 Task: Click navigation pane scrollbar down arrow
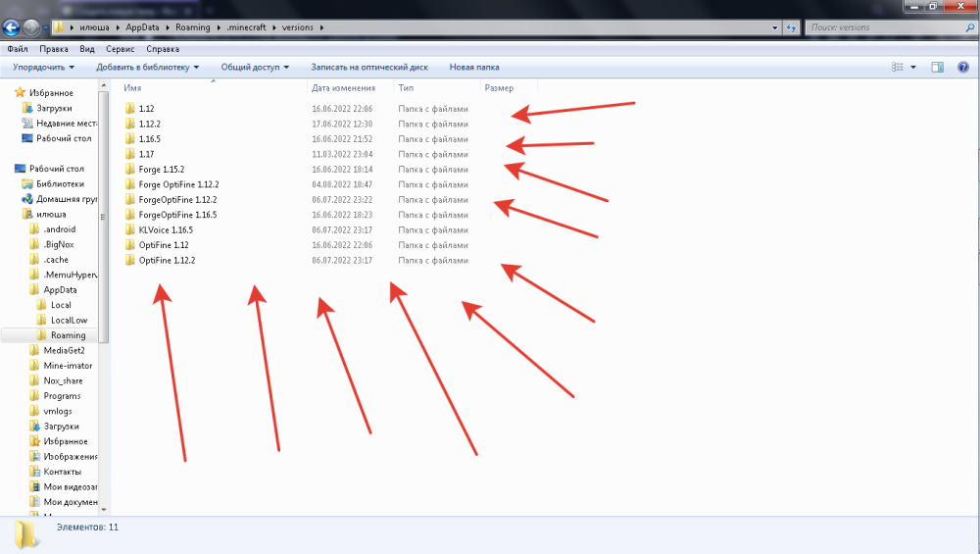(104, 510)
